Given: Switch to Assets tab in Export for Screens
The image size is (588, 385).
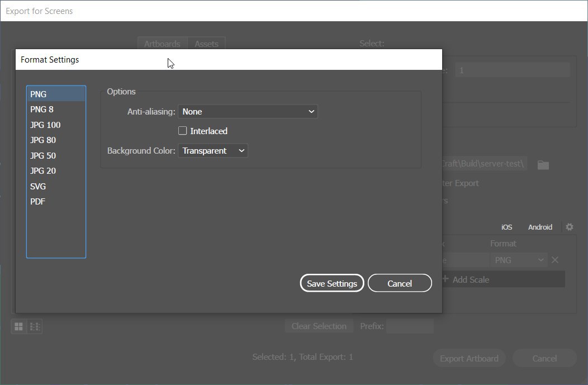Looking at the screenshot, I should [206, 44].
